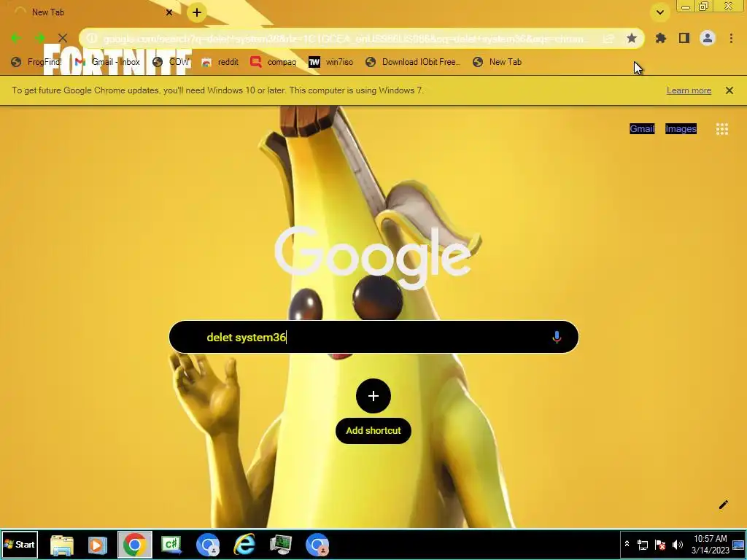Share this page via the share icon

click(x=608, y=39)
